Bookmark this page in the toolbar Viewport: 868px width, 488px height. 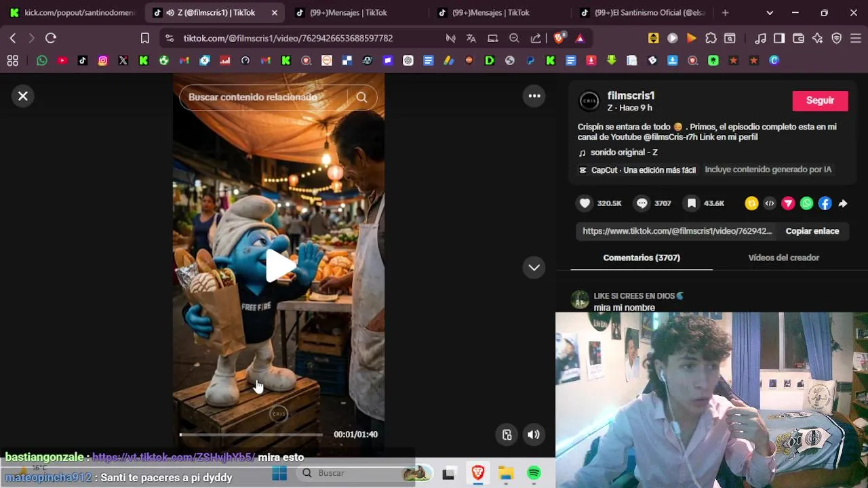coord(144,38)
